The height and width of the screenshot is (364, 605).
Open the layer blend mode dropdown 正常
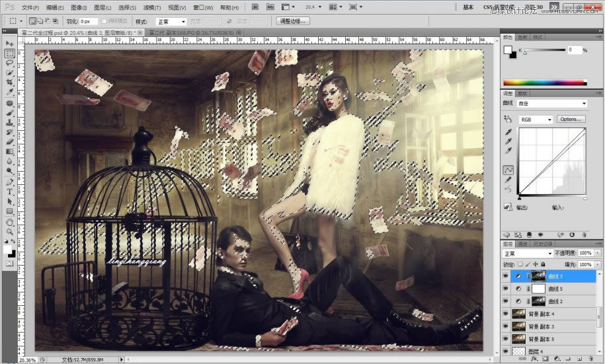[x=528, y=254]
